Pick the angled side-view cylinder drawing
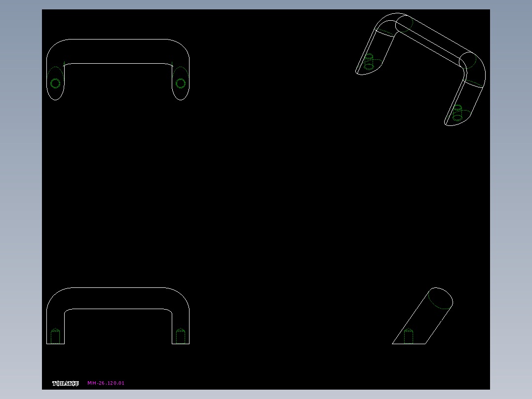Viewport: 532px width, 399px height. click(422, 316)
